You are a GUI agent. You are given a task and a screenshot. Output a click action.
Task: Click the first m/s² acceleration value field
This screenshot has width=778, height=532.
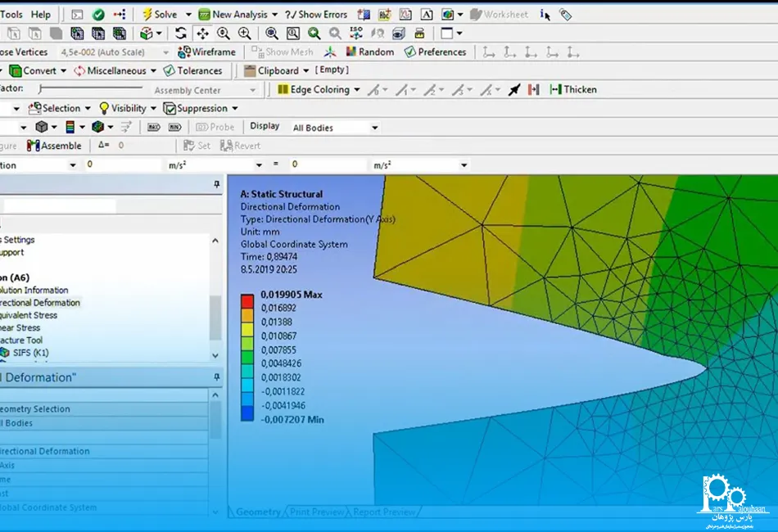pyautogui.click(x=123, y=165)
